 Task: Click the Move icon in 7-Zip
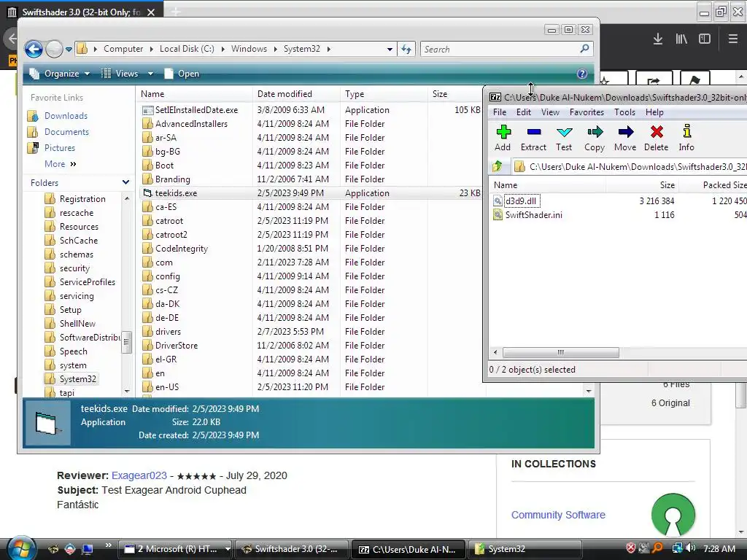point(625,132)
